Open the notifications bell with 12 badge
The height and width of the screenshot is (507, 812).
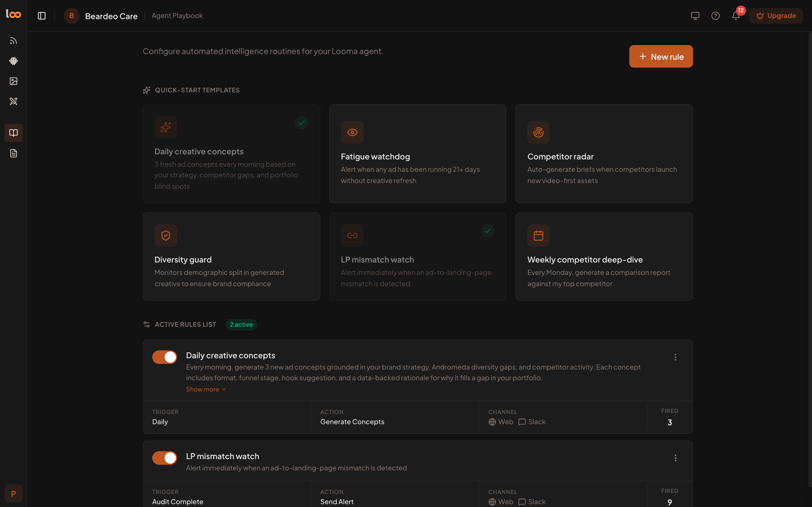(x=736, y=16)
